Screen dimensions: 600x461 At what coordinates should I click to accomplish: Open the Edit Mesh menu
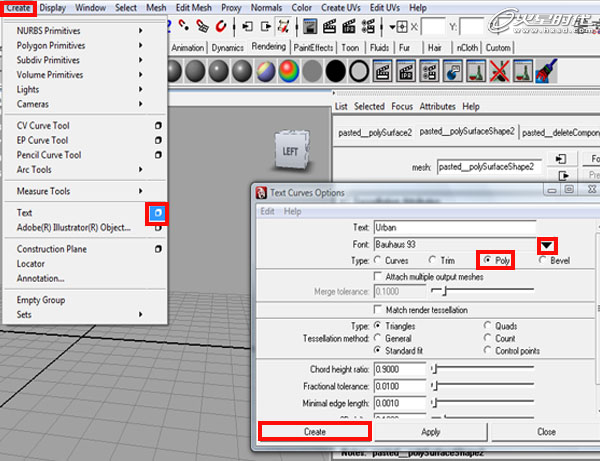(x=194, y=8)
